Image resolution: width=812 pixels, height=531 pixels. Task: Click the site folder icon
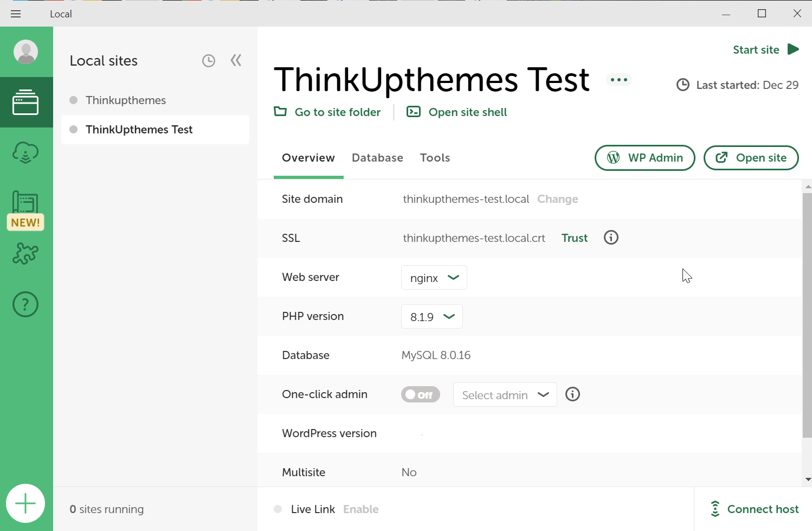(x=280, y=112)
